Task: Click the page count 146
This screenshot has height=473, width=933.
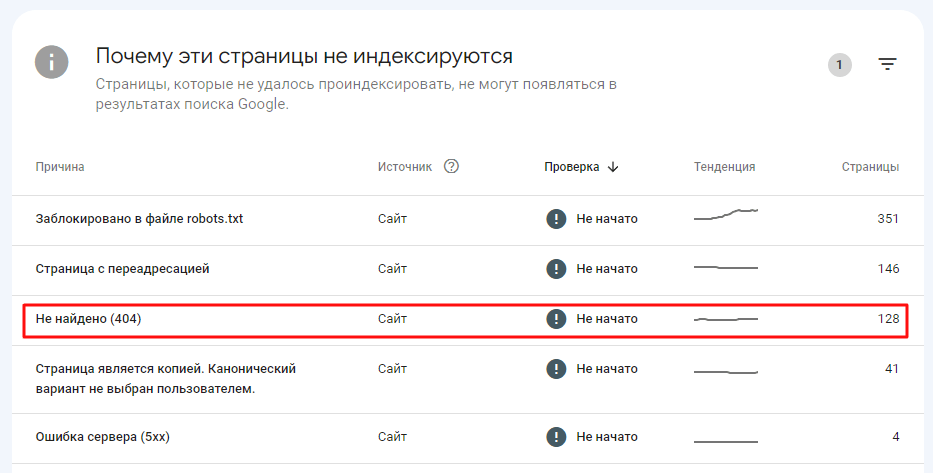Action: pos(888,269)
